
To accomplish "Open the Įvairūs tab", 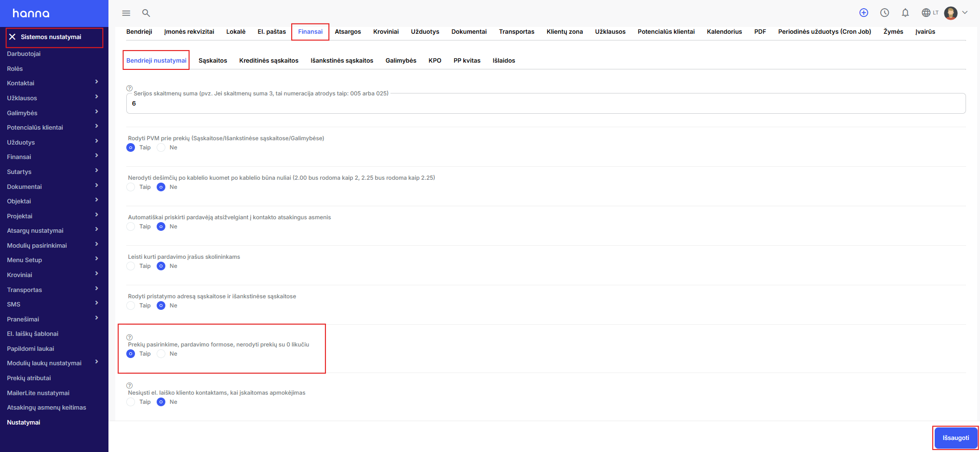I will click(925, 32).
